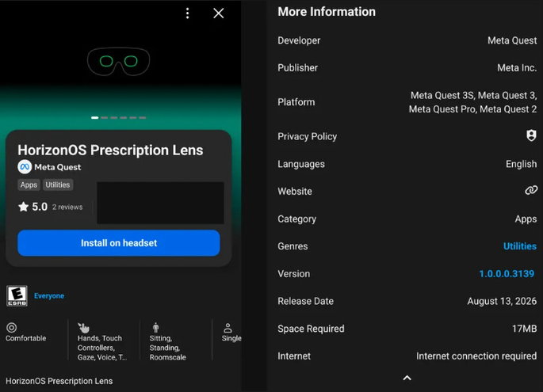This screenshot has width=543, height=392.
Task: Open the Meta Quest developer name link
Action: [x=58, y=167]
